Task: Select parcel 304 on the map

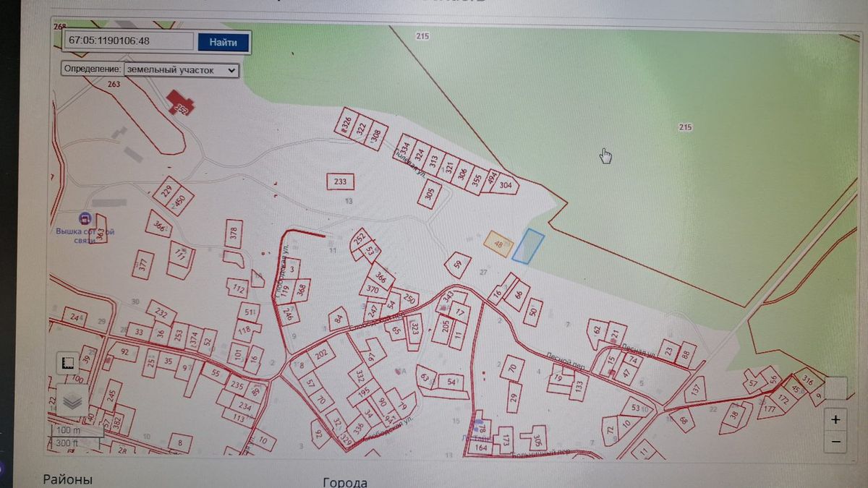Action: (x=506, y=185)
